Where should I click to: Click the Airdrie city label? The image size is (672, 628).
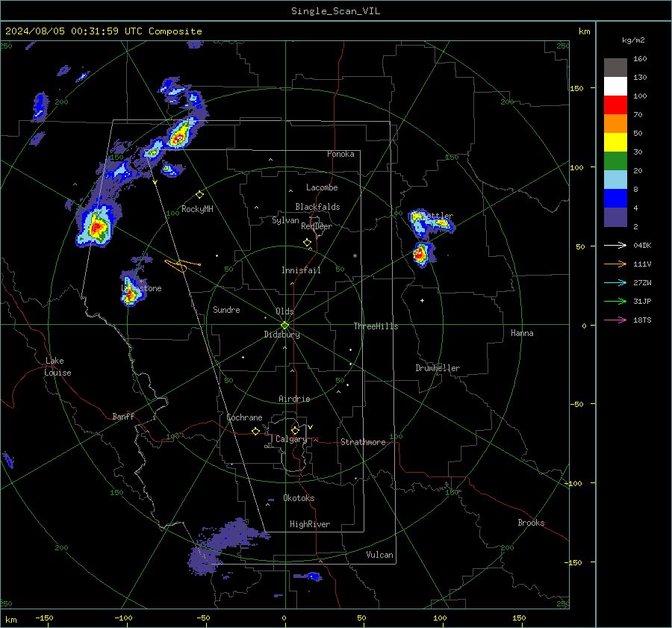click(294, 399)
